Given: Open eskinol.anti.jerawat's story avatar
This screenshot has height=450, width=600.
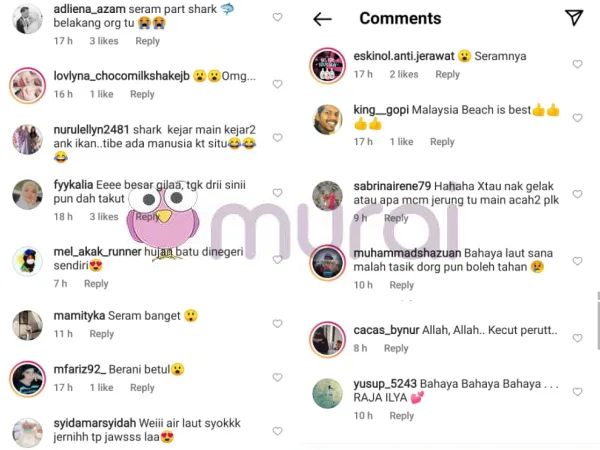Looking at the screenshot, I should [x=327, y=66].
